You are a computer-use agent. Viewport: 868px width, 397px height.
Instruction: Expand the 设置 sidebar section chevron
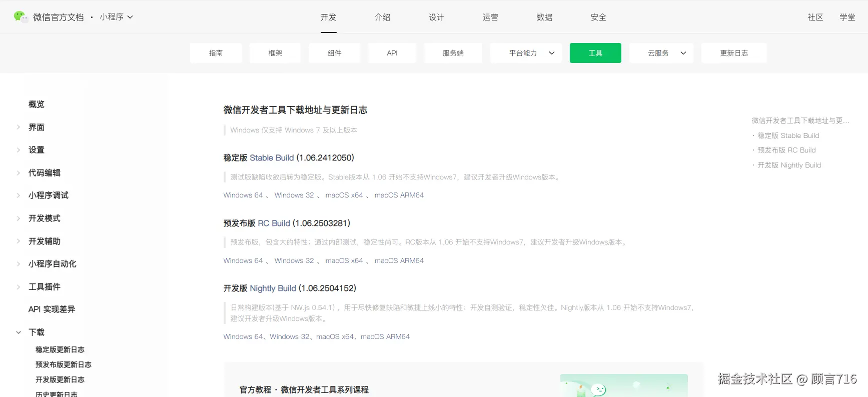pyautogui.click(x=19, y=150)
